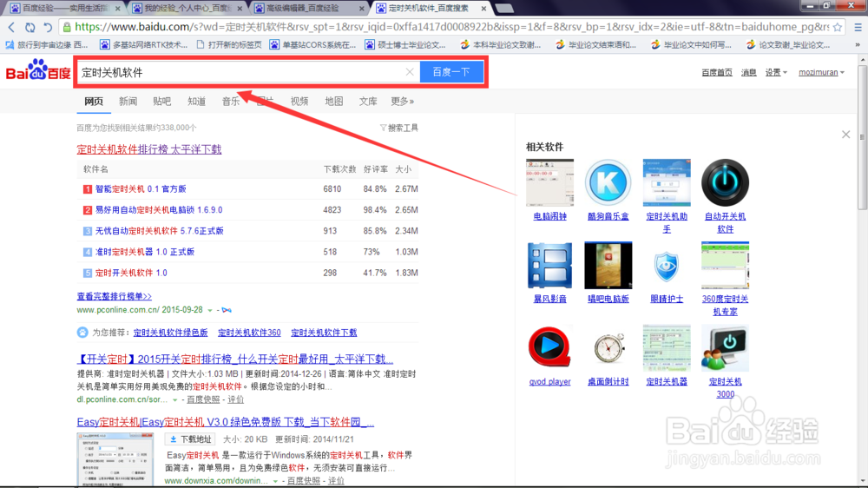Click the browser back arrow icon
Image resolution: width=868 pixels, height=488 pixels.
tap(11, 27)
